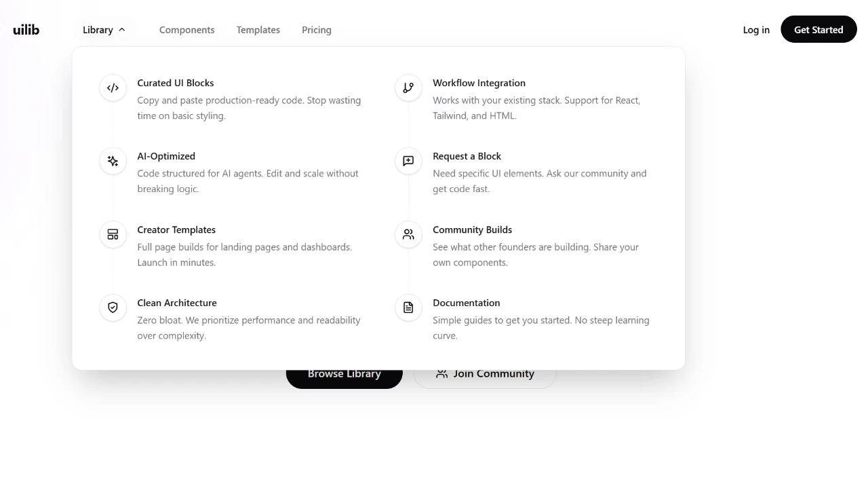Click the message plus icon for Request a Block
This screenshot has height=488, width=868.
pos(408,161)
